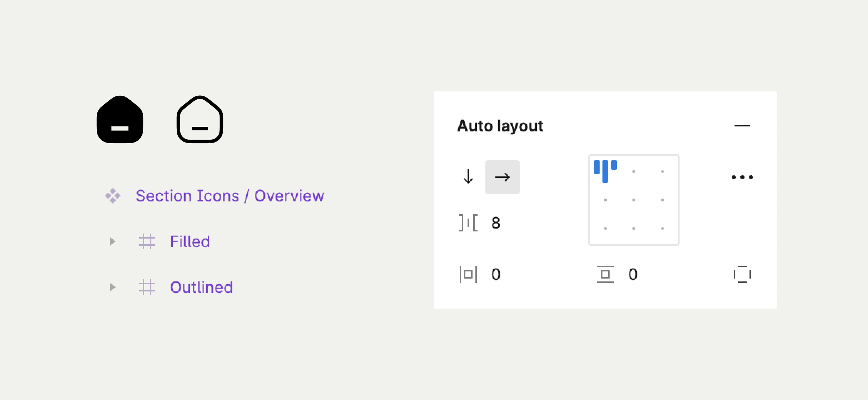Open auto layout advanced settings menu
Viewport: 868px width, 400px height.
point(742,177)
